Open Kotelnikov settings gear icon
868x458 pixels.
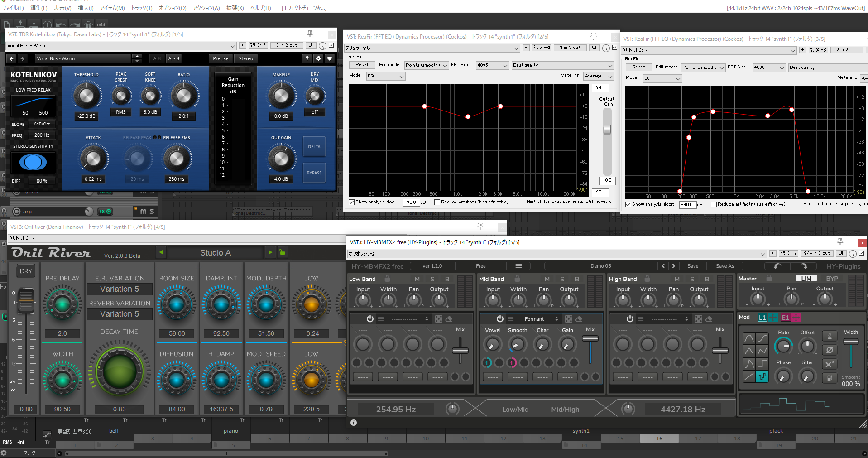click(x=318, y=58)
